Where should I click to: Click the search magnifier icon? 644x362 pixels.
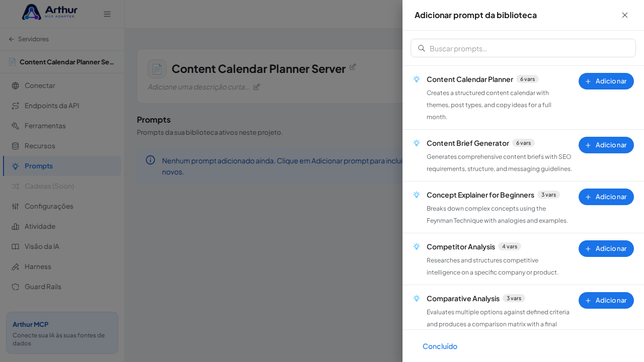422,48
